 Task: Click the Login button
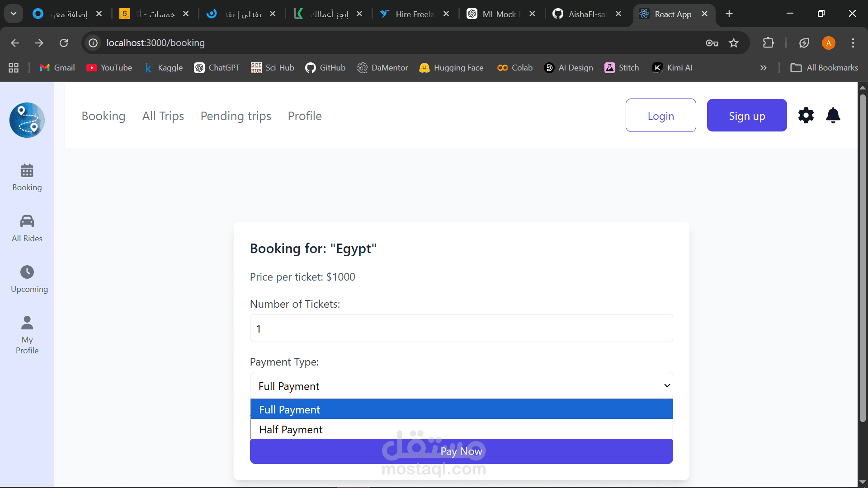660,116
